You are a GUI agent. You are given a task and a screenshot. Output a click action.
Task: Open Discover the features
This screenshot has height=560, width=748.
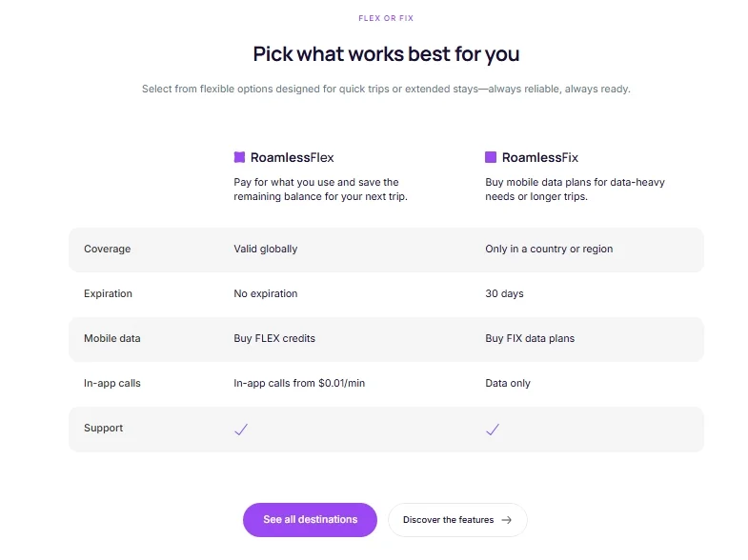457,520
